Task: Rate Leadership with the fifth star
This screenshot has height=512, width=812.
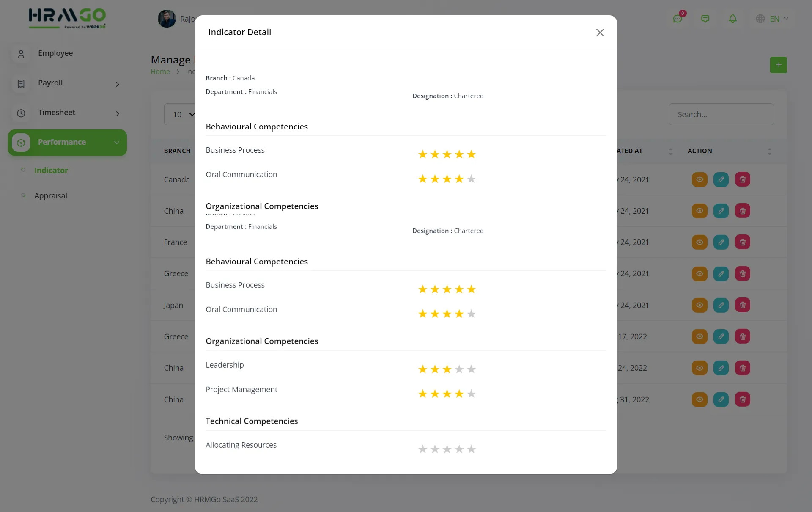Action: coord(471,369)
